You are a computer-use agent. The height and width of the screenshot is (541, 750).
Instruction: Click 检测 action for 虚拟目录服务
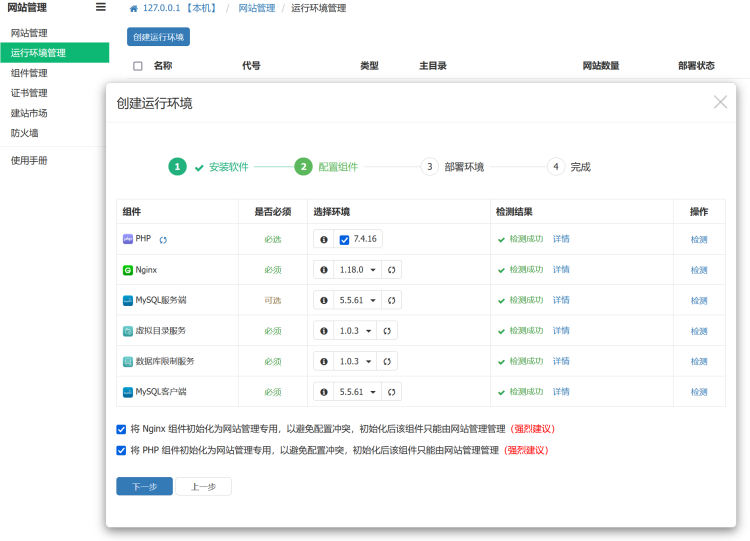coord(699,331)
